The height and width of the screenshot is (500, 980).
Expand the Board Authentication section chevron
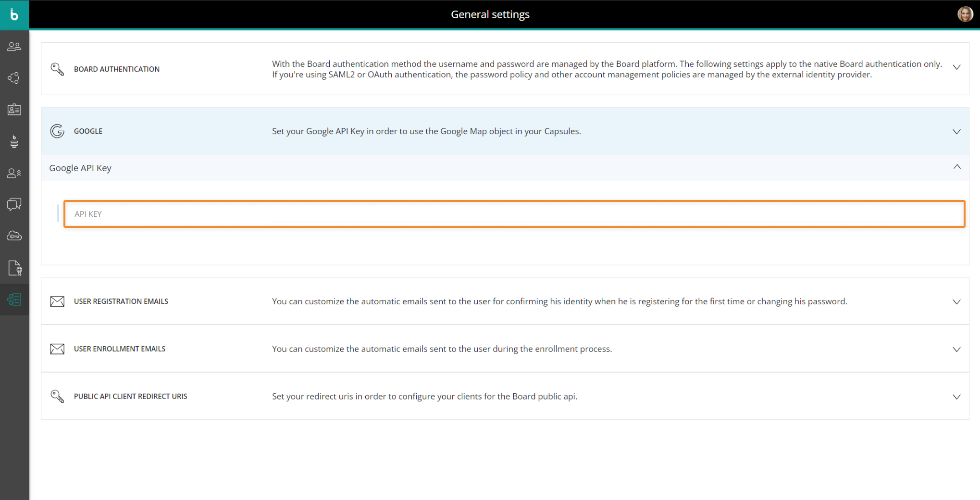[956, 68]
